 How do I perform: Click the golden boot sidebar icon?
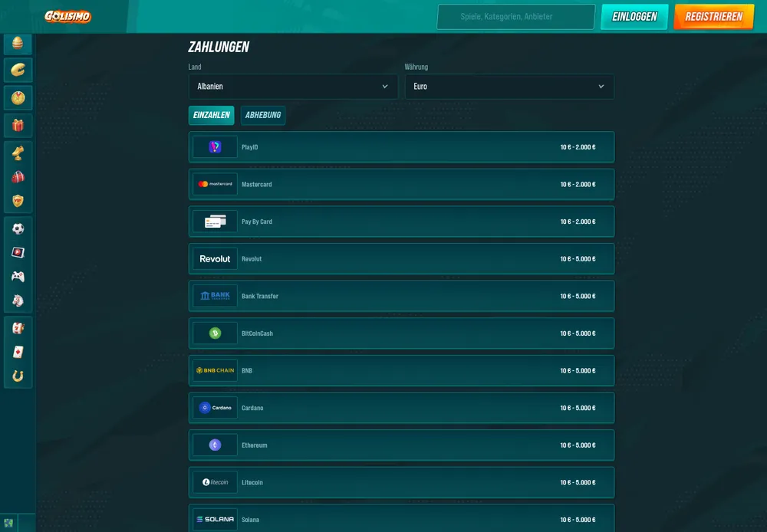(x=18, y=153)
